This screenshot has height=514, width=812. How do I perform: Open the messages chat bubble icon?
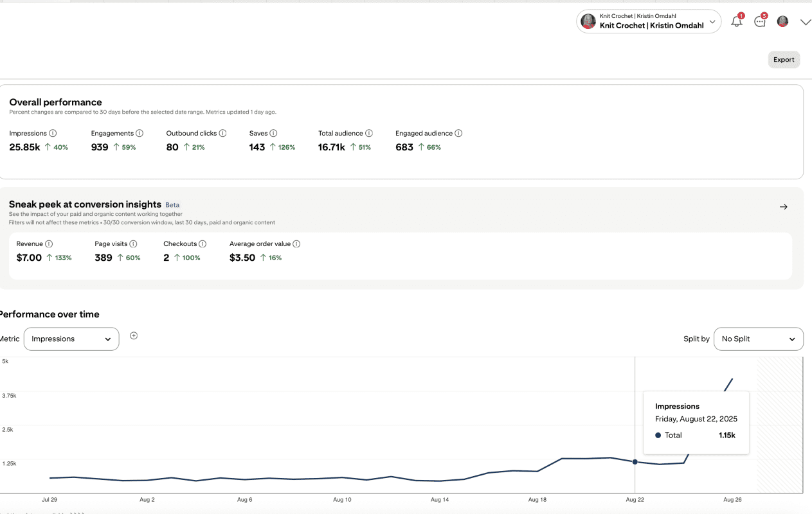(760, 22)
